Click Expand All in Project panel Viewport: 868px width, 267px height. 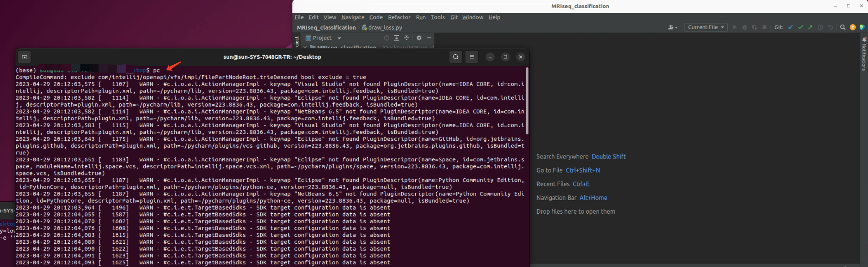(397, 38)
